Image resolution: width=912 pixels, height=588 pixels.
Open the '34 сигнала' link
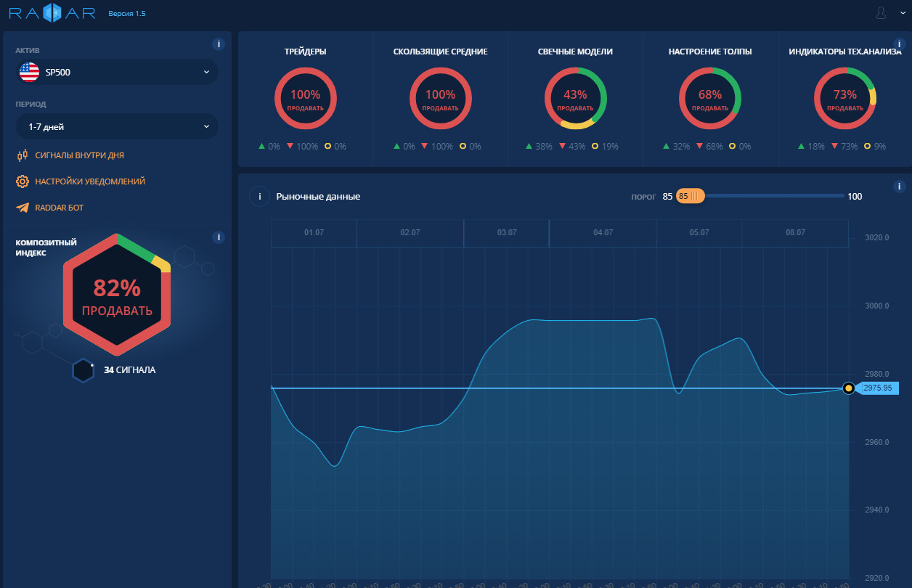point(129,370)
